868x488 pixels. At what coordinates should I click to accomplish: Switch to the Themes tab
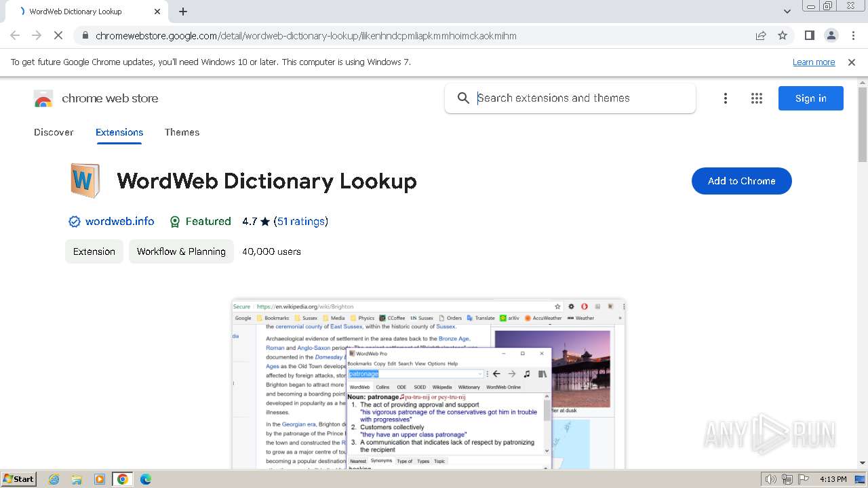coord(182,132)
